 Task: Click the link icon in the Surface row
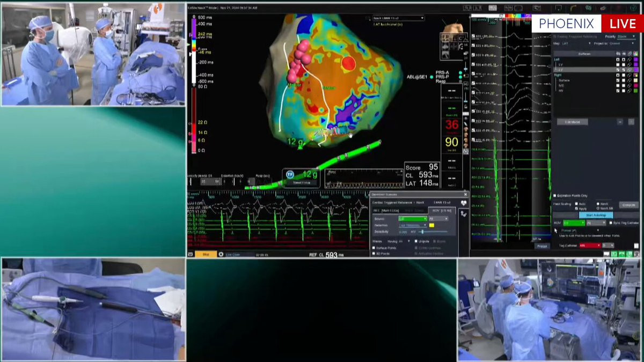click(630, 80)
